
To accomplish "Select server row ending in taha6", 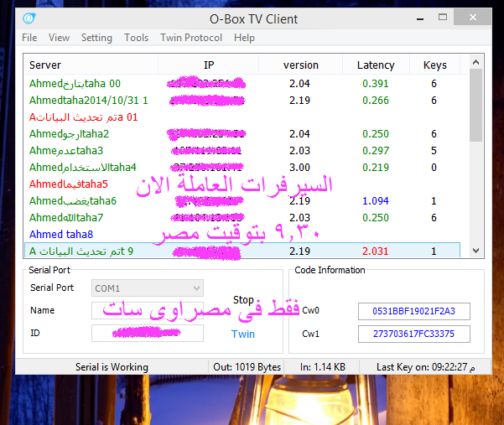I will pos(242,201).
